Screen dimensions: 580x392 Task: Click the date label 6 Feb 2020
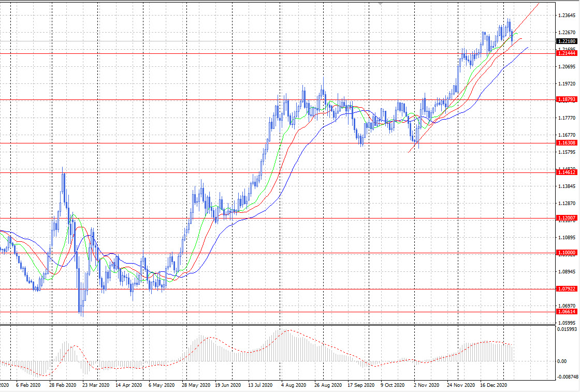coord(28,385)
